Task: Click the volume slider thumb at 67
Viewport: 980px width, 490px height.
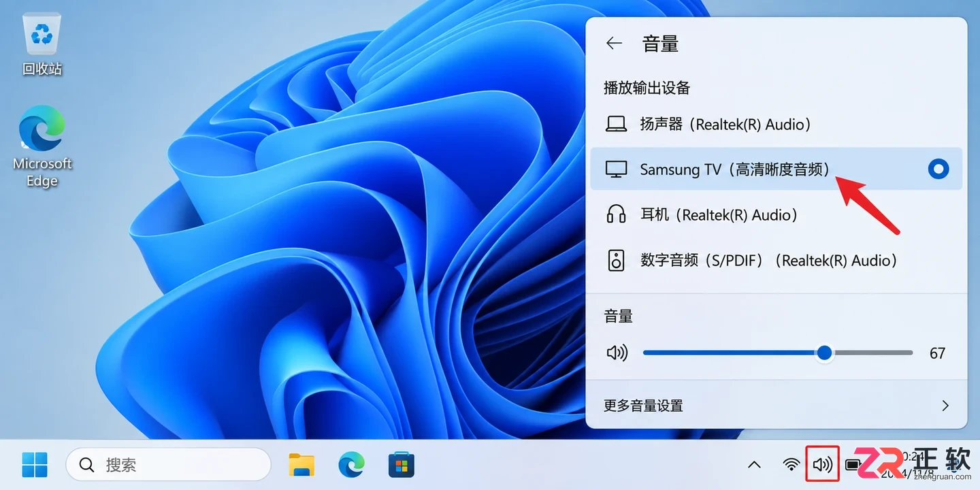Action: [x=824, y=353]
